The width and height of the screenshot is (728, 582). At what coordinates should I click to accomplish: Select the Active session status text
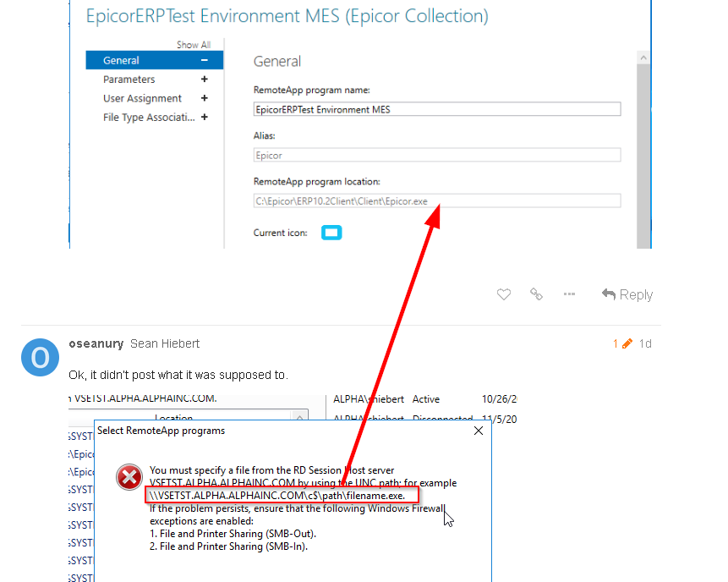pos(426,399)
